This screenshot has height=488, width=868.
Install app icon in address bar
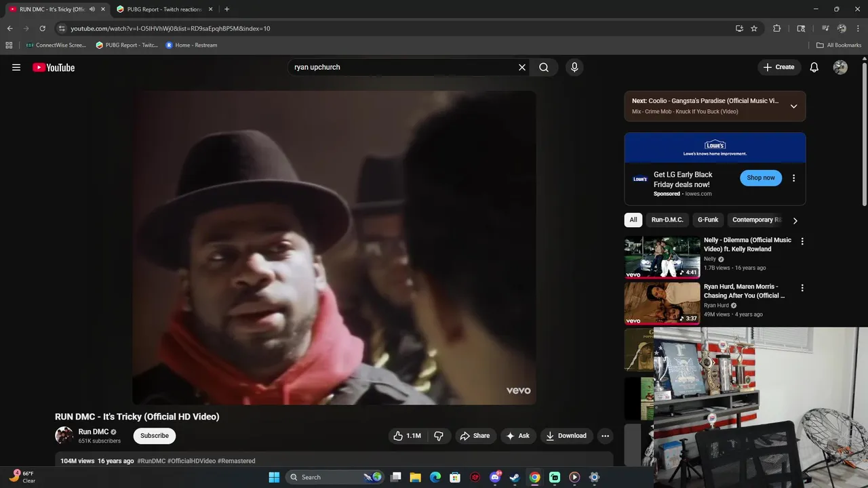pyautogui.click(x=739, y=28)
